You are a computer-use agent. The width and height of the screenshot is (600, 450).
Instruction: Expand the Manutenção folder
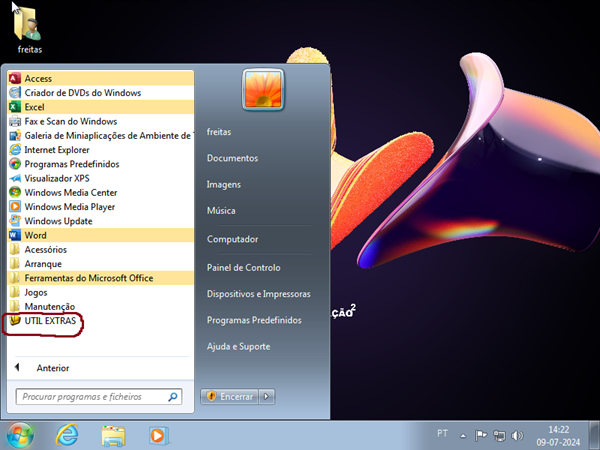101,307
